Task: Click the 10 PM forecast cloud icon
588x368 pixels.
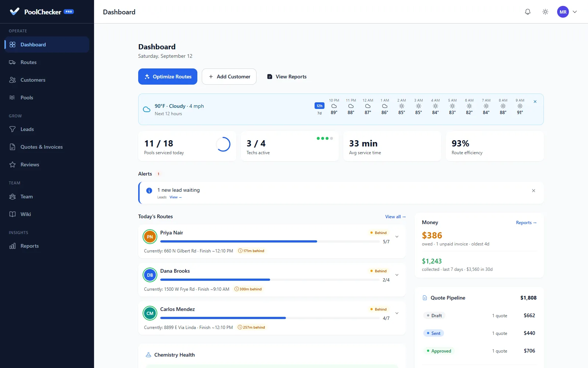Action: pyautogui.click(x=334, y=106)
